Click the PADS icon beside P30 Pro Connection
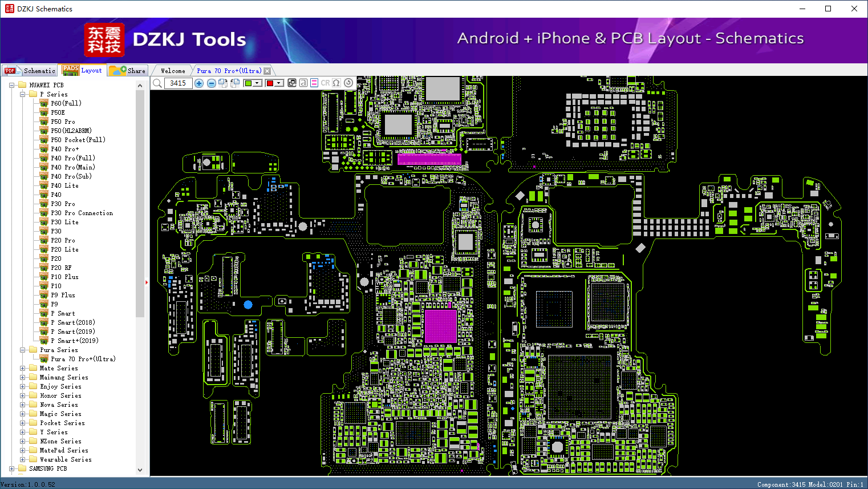This screenshot has width=868, height=489. point(44,213)
